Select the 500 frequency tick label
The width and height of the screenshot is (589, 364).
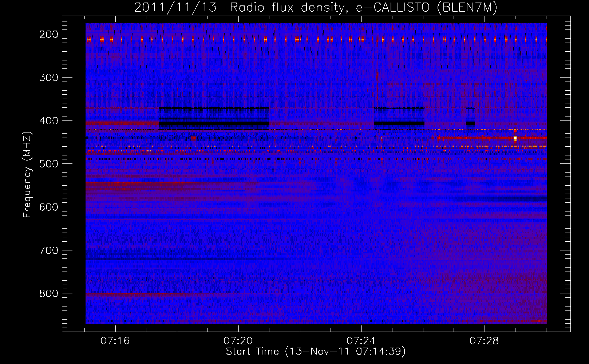coord(49,164)
